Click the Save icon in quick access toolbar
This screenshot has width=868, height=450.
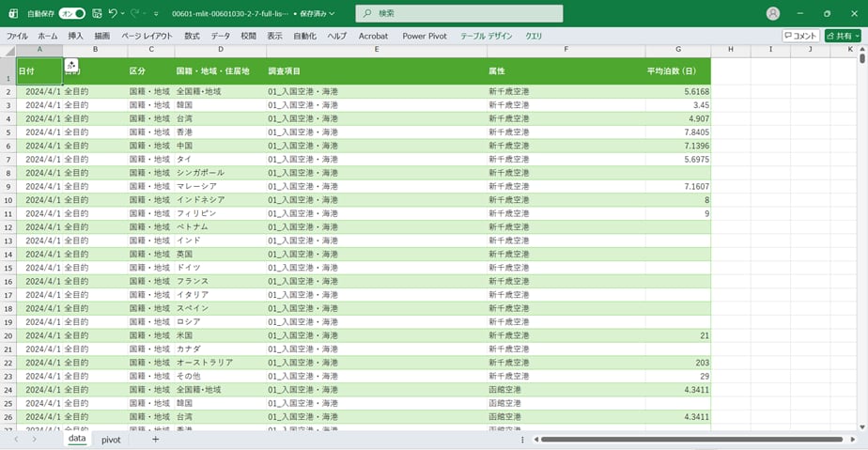pos(96,13)
